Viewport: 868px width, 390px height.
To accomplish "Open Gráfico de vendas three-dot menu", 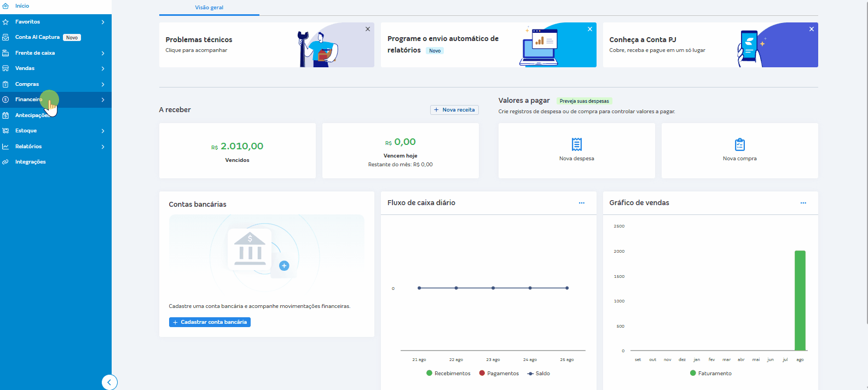I will [x=803, y=203].
